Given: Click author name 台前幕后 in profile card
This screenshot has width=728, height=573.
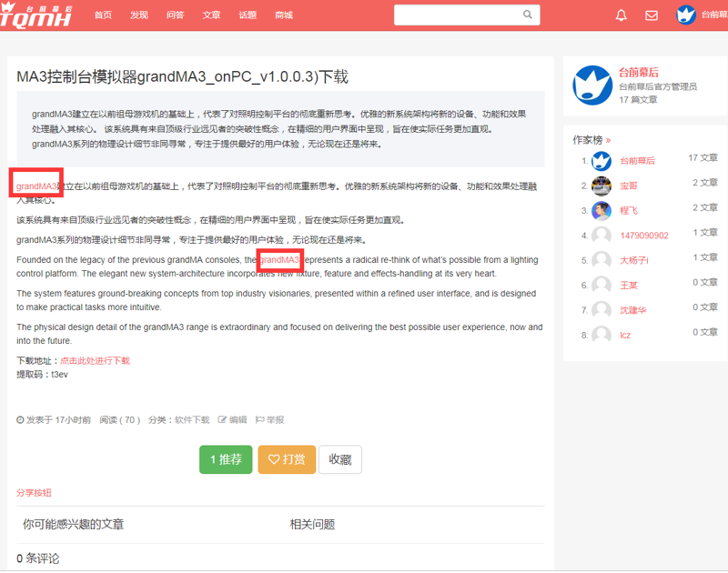Looking at the screenshot, I should tap(639, 73).
